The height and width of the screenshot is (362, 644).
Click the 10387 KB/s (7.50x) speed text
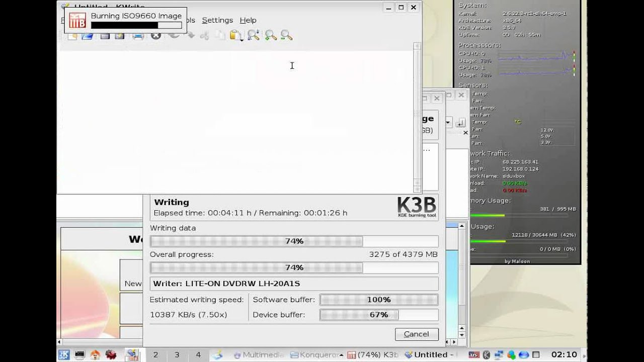click(x=189, y=315)
